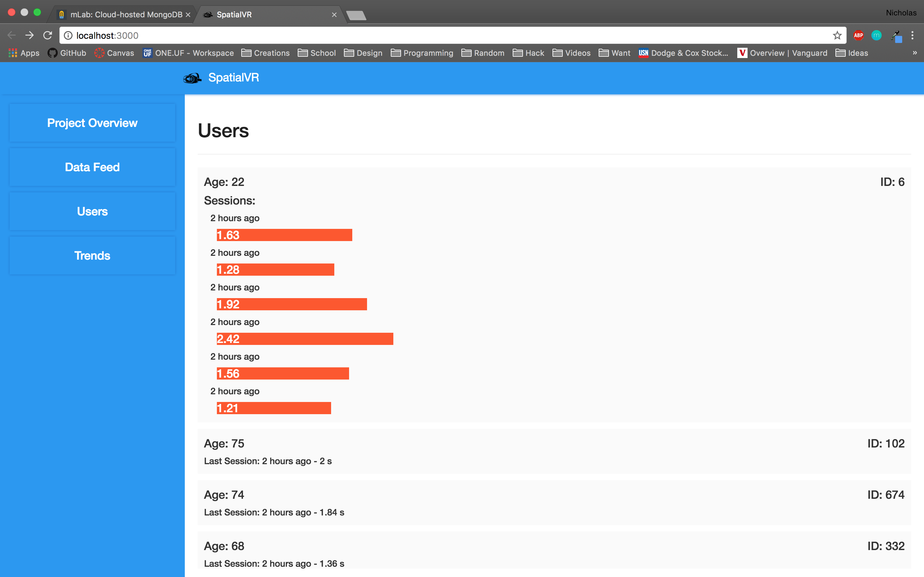924x577 pixels.
Task: Open the eyedropper extension icon
Action: 896,36
